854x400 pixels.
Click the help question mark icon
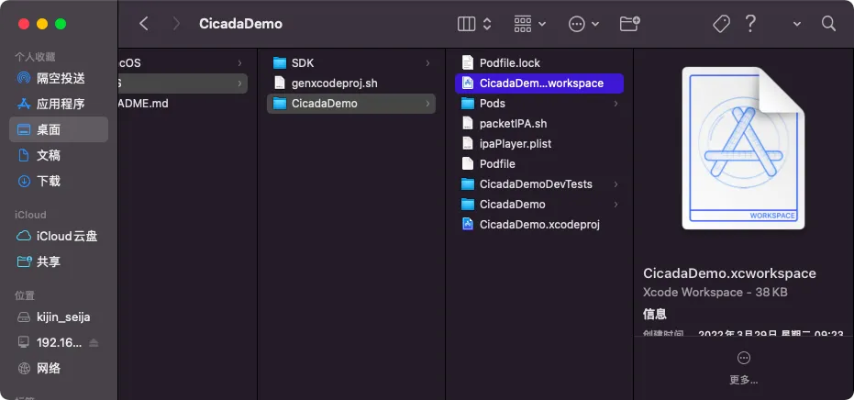(751, 23)
